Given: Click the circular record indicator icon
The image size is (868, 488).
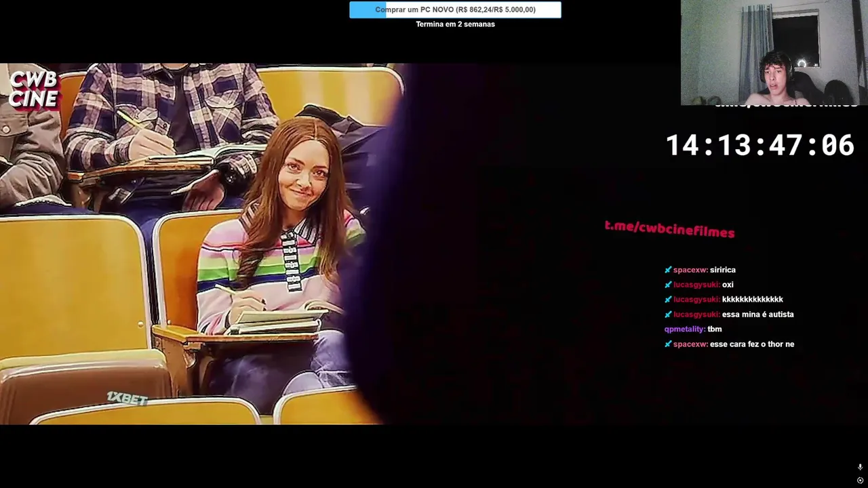Looking at the screenshot, I should pos(860,481).
